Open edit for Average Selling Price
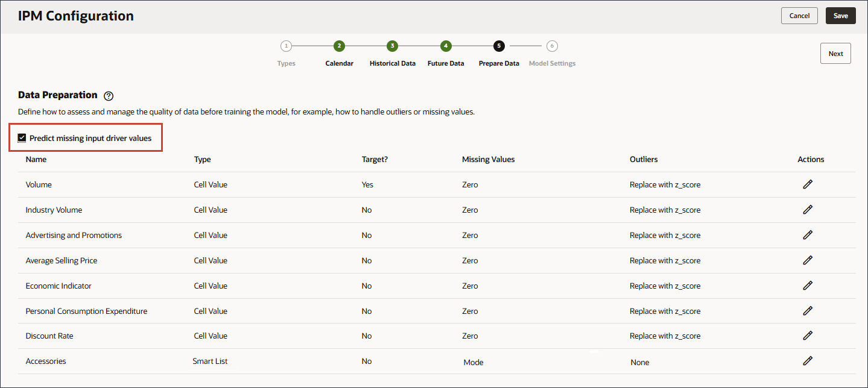Viewport: 868px width, 388px height. pos(808,260)
